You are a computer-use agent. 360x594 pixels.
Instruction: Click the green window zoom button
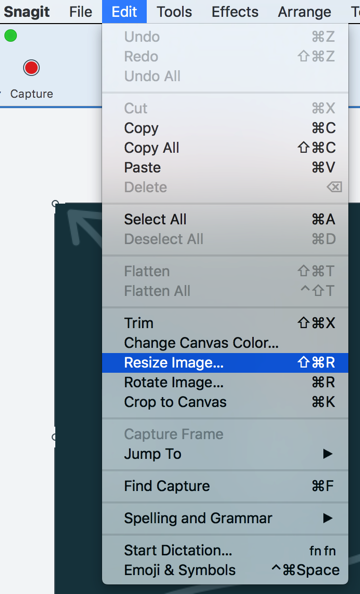coord(11,36)
